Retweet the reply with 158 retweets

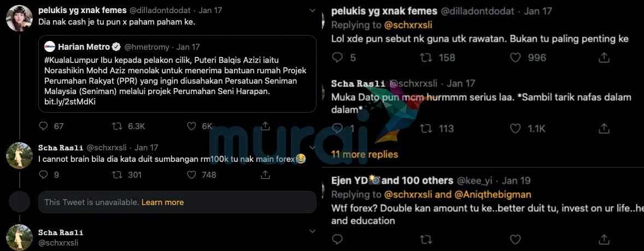(x=426, y=57)
